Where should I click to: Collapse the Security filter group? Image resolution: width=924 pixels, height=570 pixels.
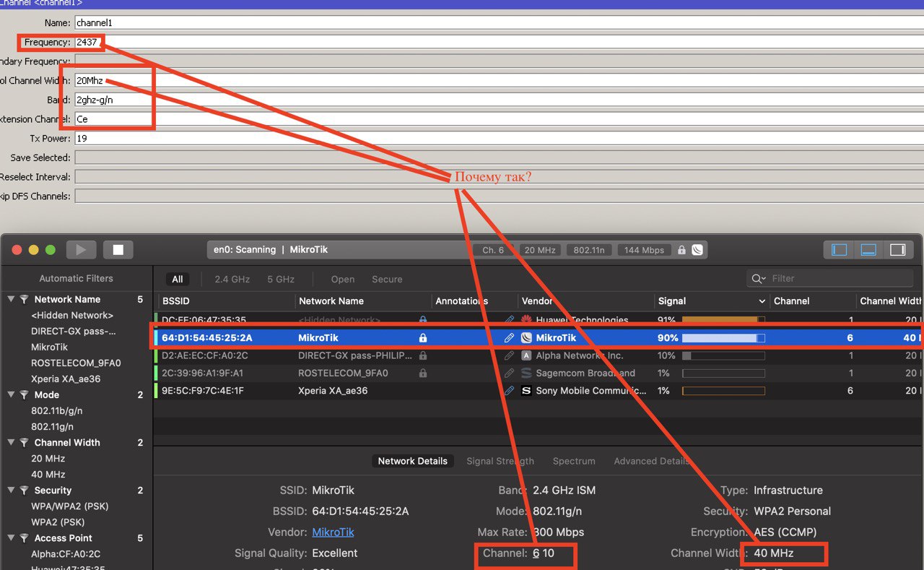pyautogui.click(x=11, y=490)
